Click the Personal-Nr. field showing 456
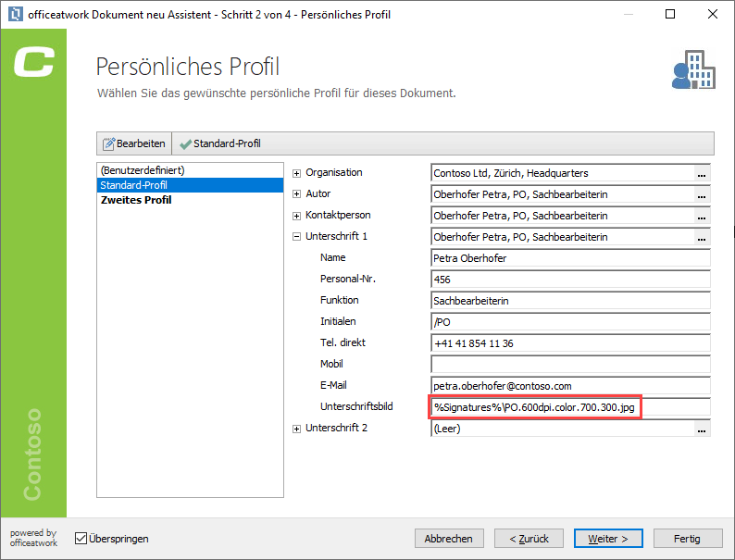This screenshot has height=560, width=735. (x=570, y=280)
